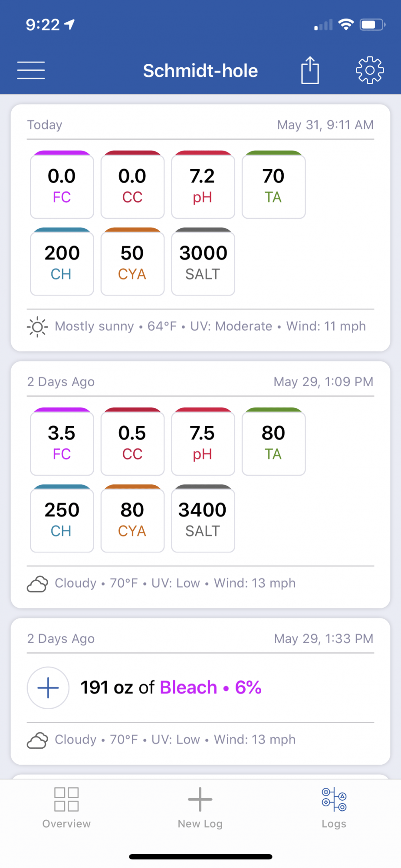Select today's 0.0 FC tile

(62, 185)
